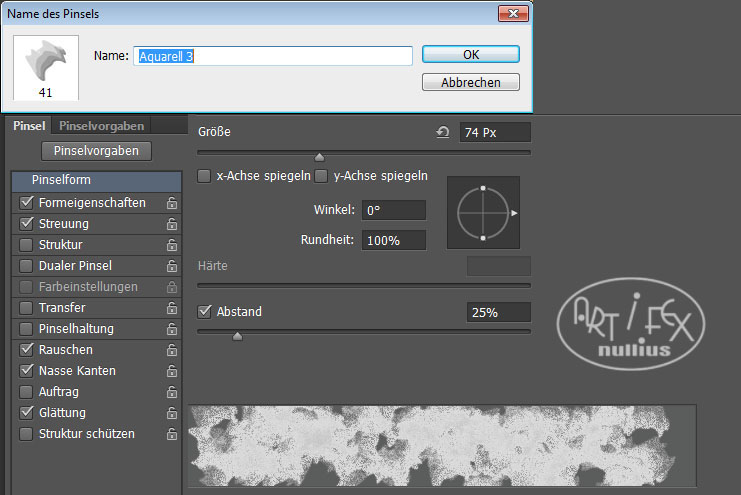Open the Streuung settings label

click(x=64, y=224)
